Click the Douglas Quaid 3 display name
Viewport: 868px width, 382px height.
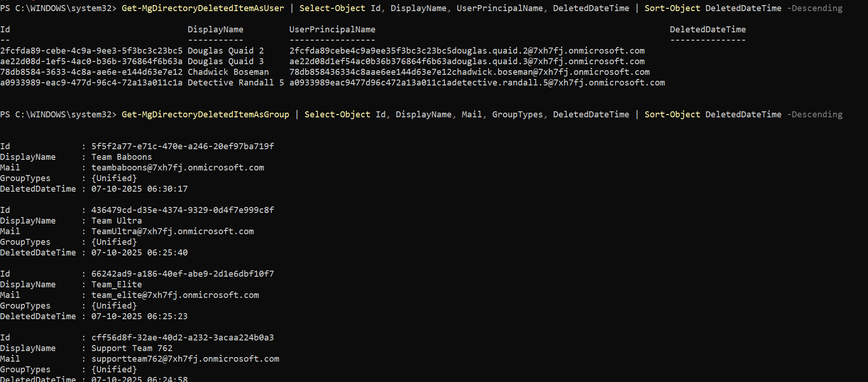coord(226,61)
